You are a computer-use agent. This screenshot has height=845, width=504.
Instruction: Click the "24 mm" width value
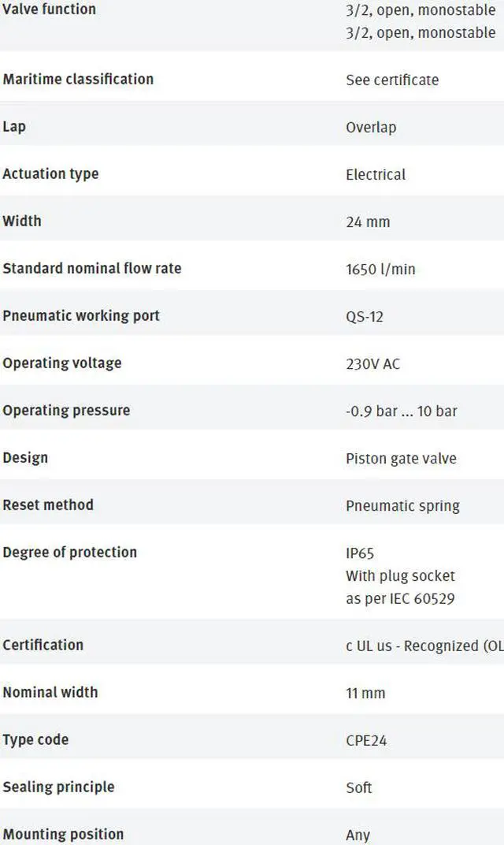[368, 221]
